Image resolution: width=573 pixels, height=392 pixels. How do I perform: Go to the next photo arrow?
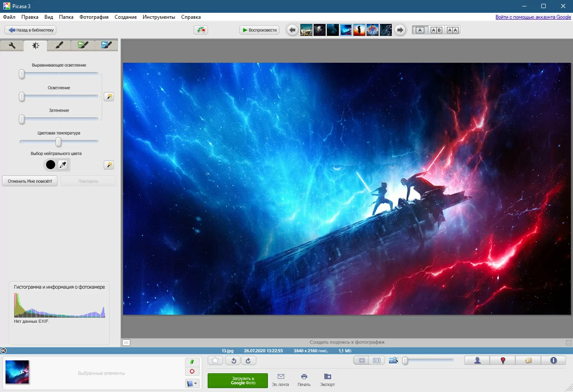400,30
